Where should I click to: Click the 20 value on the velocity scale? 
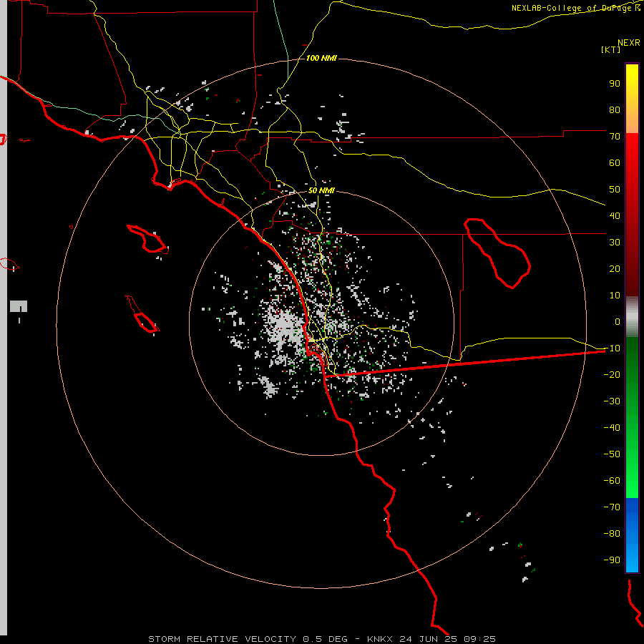(615, 269)
